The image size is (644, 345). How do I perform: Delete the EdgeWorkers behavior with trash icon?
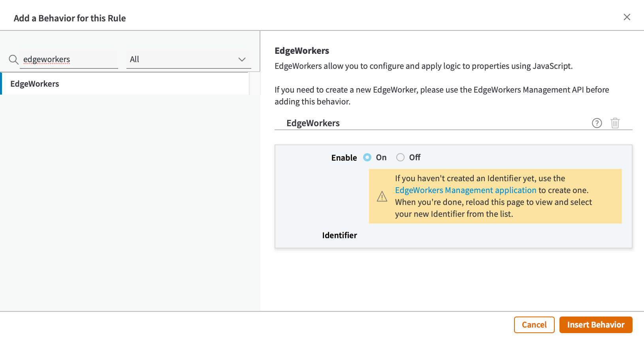615,123
